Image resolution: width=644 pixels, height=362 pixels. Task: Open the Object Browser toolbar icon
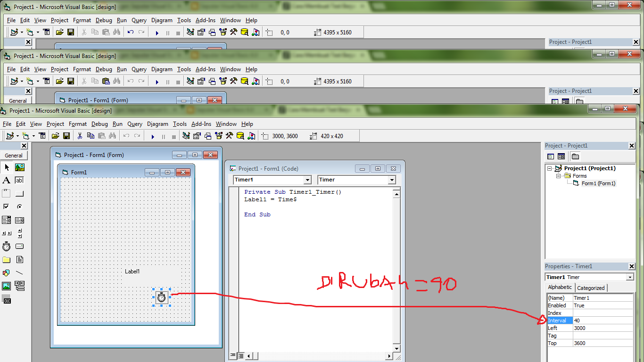tap(217, 136)
